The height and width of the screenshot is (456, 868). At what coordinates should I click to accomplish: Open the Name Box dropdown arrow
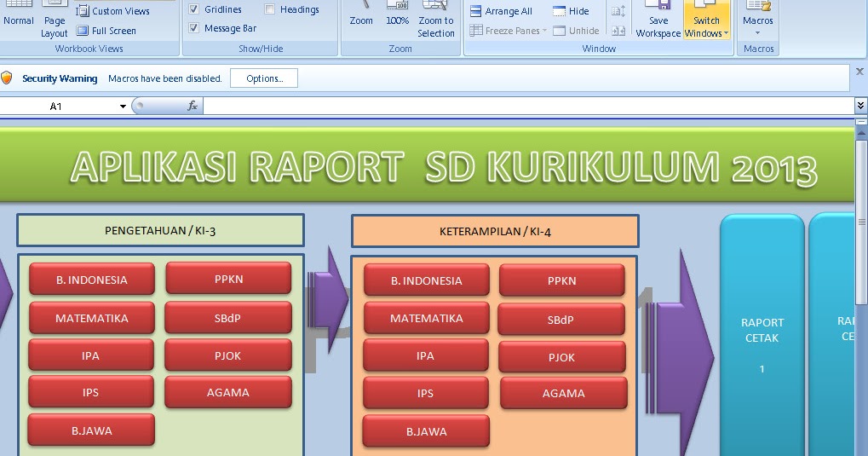click(x=123, y=107)
